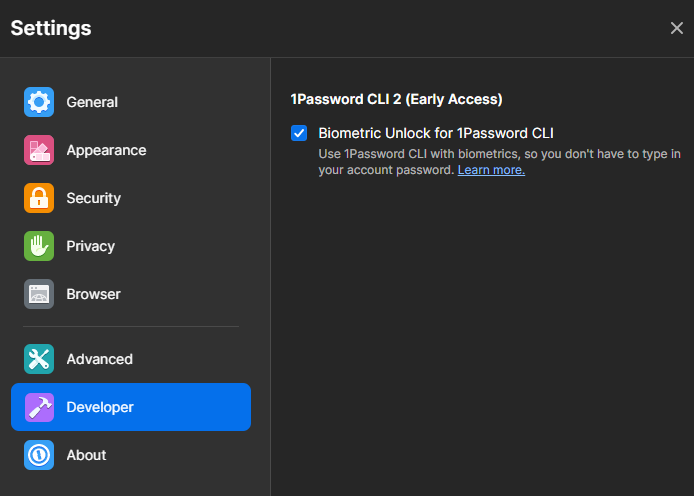Go to the Security section label
Image resolution: width=694 pixels, height=496 pixels.
tap(94, 198)
